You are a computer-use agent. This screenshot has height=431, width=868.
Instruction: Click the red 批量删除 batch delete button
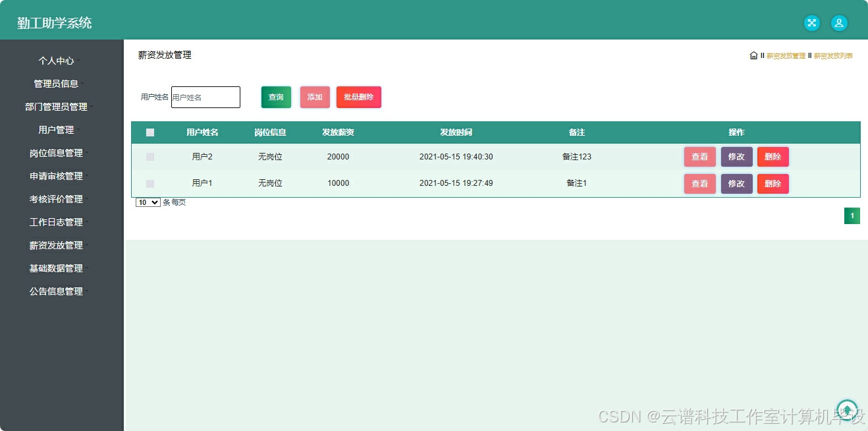(x=359, y=97)
